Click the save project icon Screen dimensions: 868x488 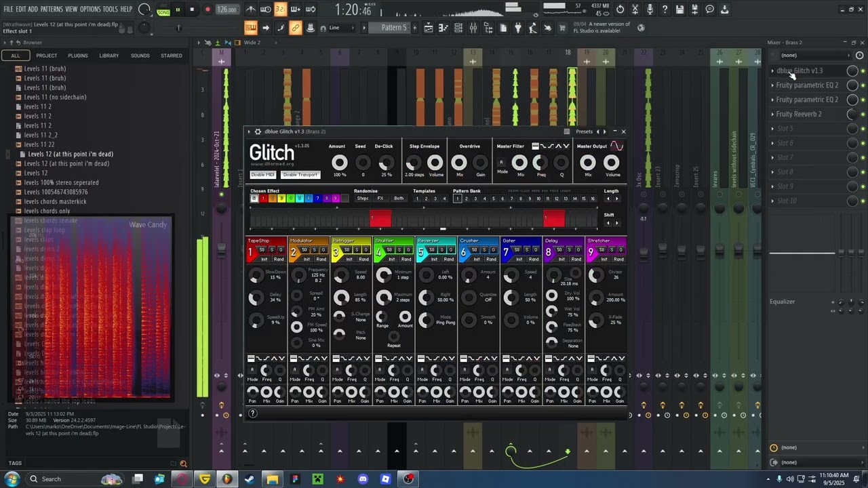680,9
